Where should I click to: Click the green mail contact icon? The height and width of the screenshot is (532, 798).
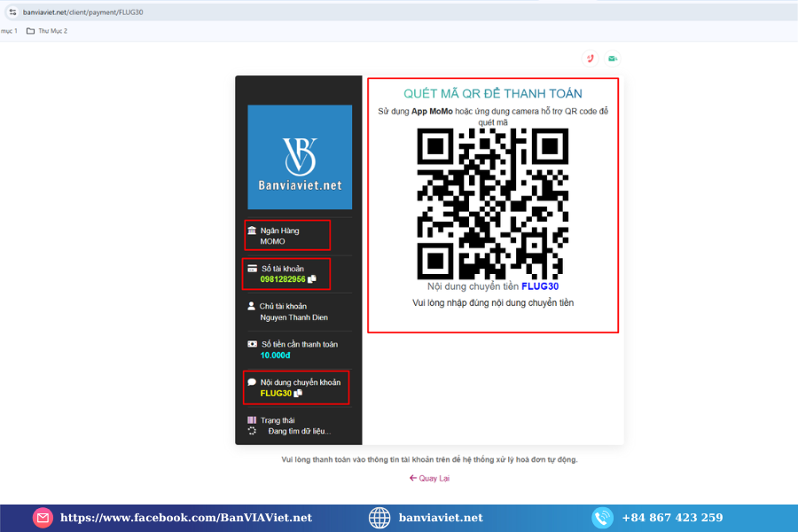[612, 59]
